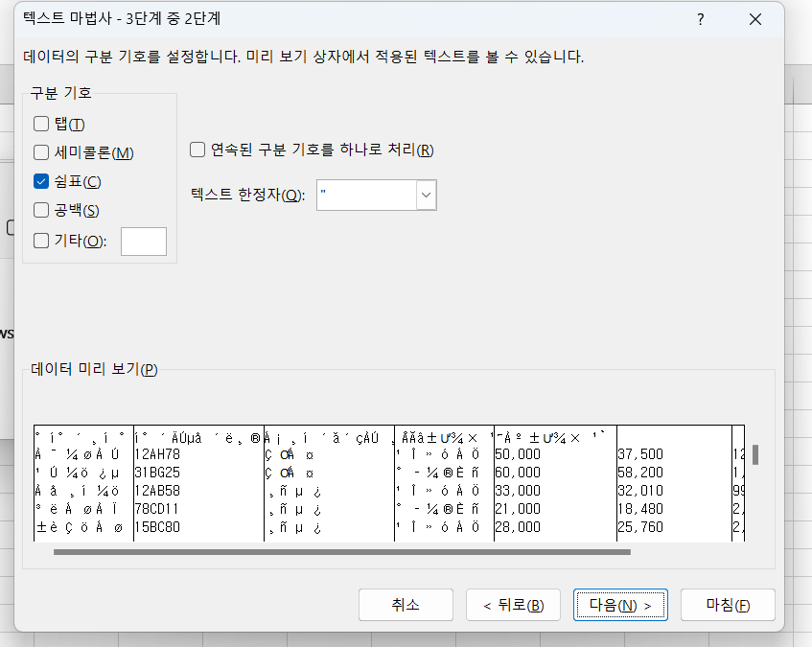Click the custom delimiter box beside 기타

pyautogui.click(x=143, y=242)
